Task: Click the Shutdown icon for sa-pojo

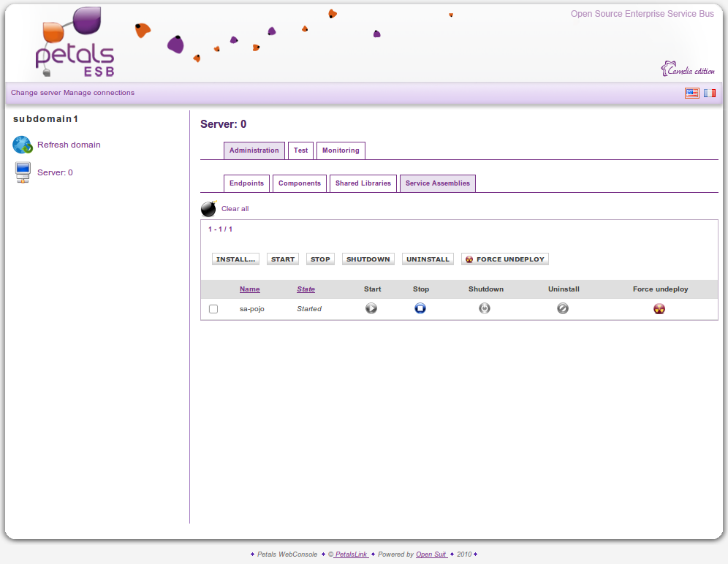Action: click(485, 308)
